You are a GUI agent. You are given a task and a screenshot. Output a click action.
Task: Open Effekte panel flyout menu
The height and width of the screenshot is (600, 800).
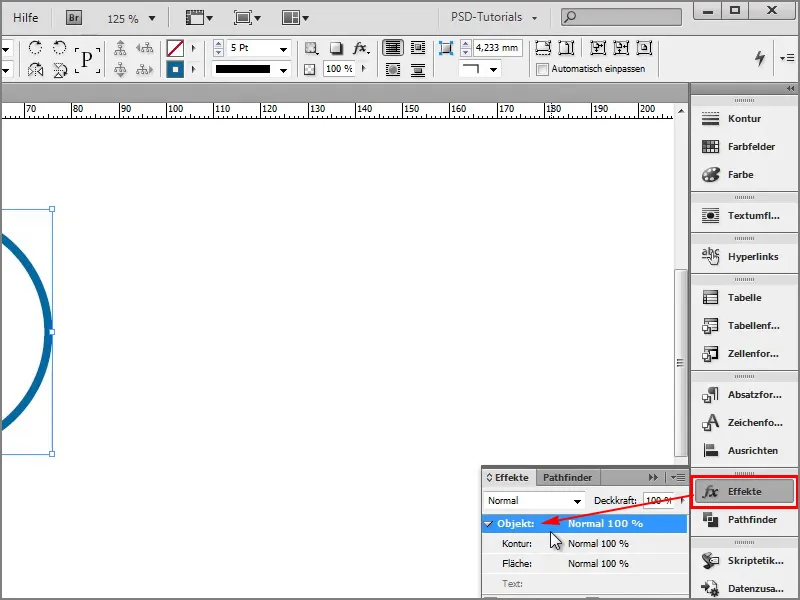point(678,478)
